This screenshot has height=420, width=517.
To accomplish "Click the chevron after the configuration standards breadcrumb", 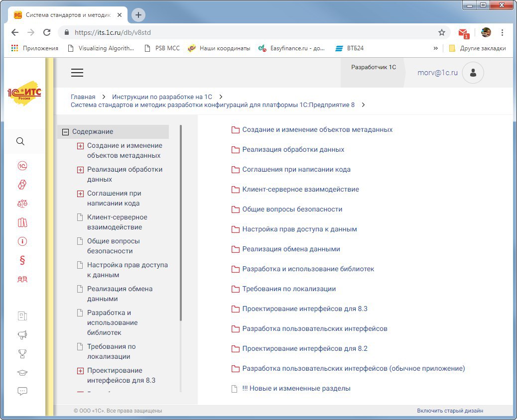I will click(364, 105).
